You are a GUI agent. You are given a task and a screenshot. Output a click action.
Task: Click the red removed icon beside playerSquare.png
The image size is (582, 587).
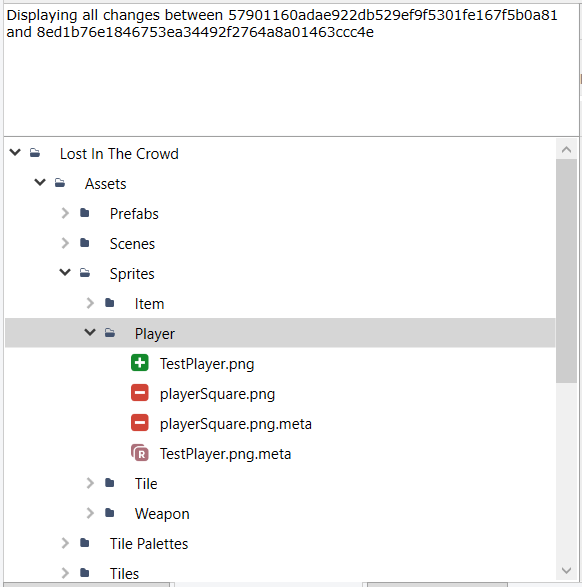[x=140, y=393]
